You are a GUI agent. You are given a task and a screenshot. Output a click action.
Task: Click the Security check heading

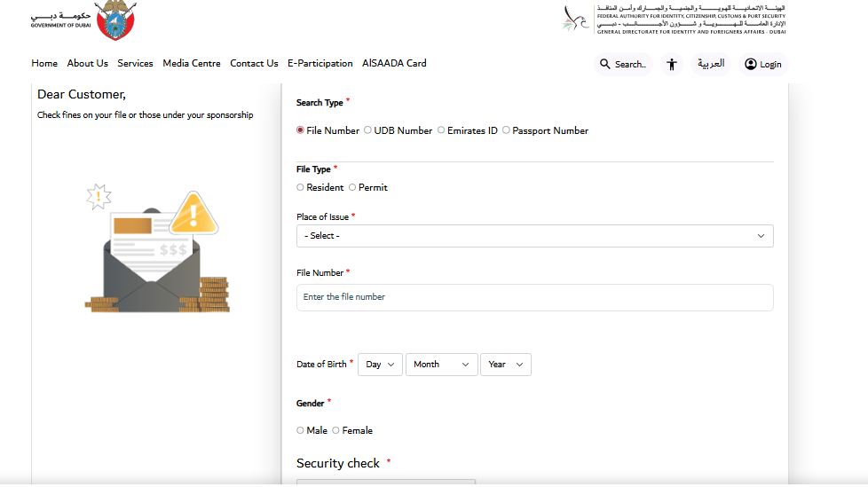point(337,463)
